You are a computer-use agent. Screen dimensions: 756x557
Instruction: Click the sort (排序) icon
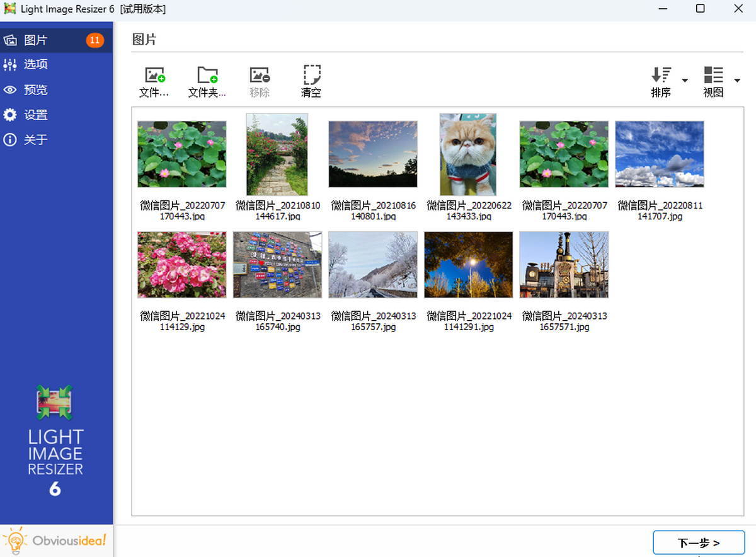tap(661, 76)
